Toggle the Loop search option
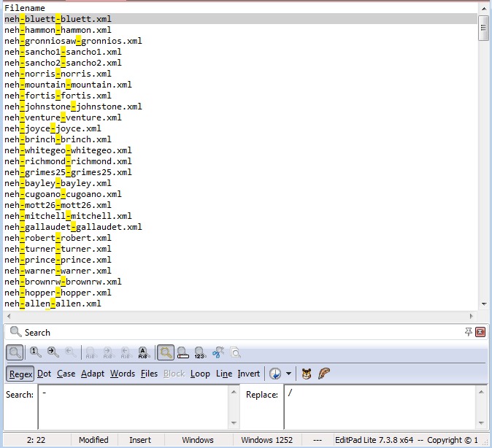Viewport: 492px width, 448px height. tap(200, 374)
